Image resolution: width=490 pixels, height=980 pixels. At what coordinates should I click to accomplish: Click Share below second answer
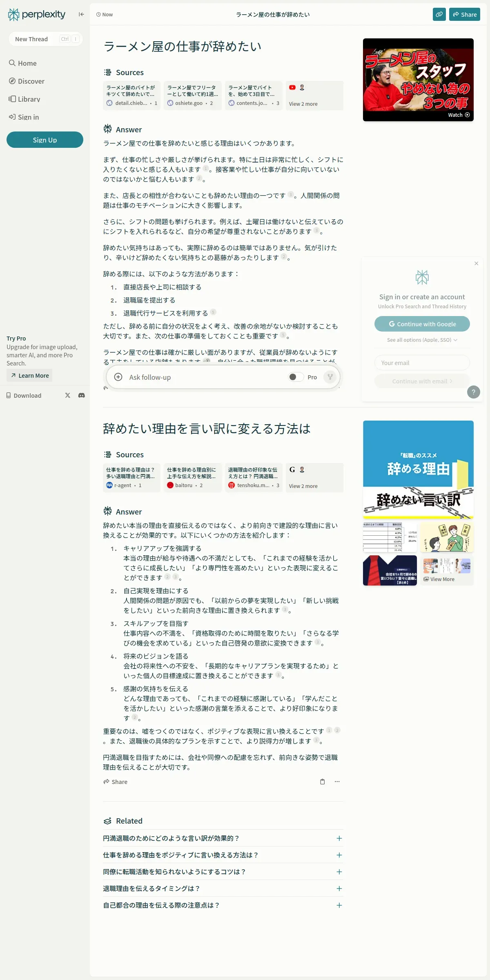pyautogui.click(x=116, y=782)
